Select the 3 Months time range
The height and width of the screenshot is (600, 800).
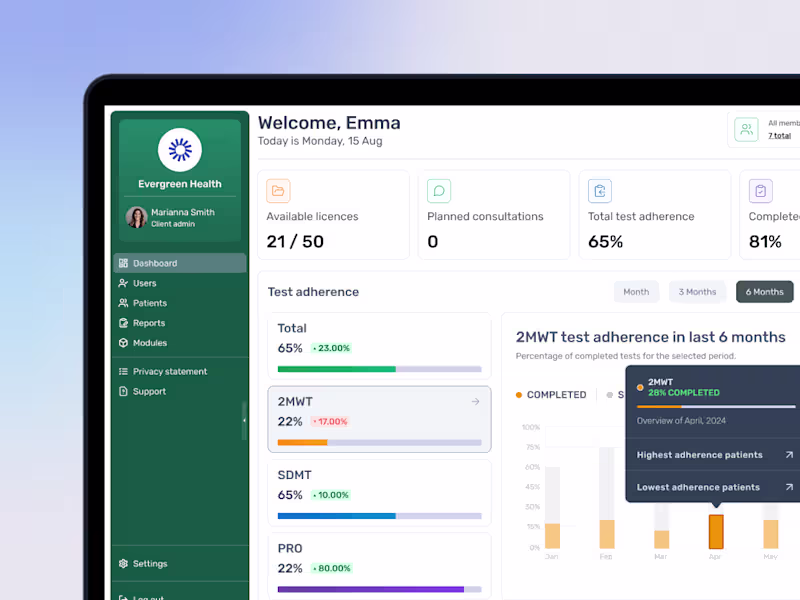point(697,292)
